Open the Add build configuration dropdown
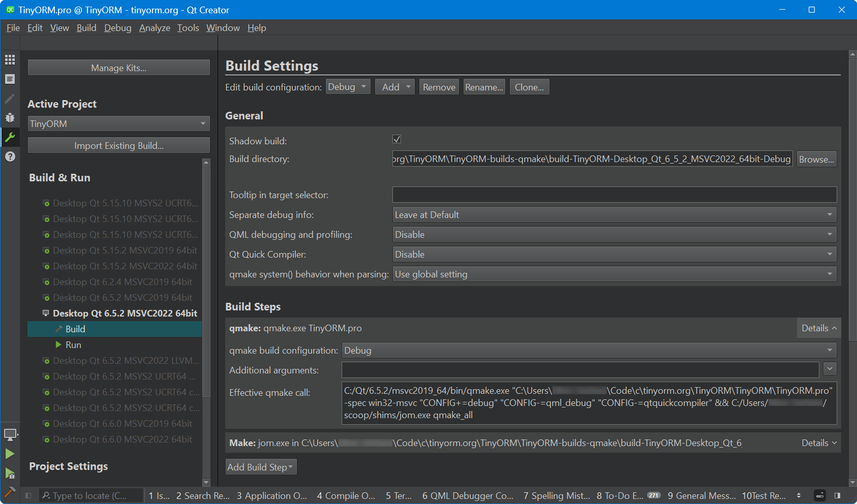Screen dimensions: 857x504 (395, 87)
